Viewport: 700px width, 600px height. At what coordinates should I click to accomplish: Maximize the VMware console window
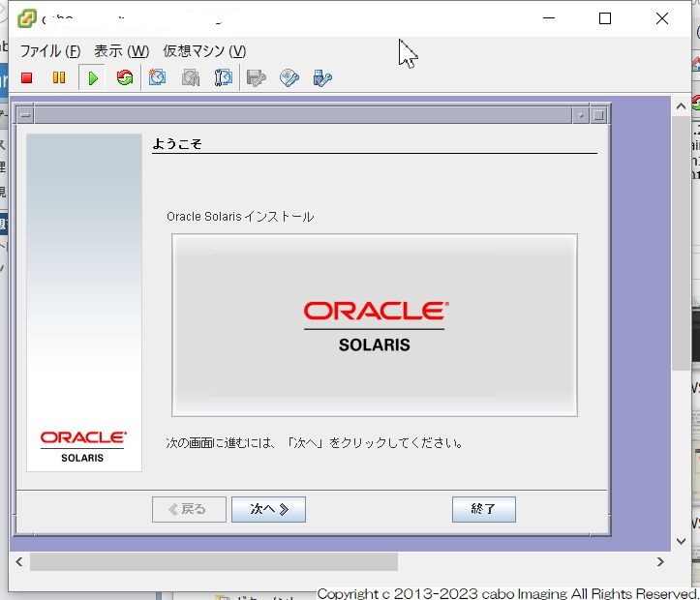click(605, 18)
